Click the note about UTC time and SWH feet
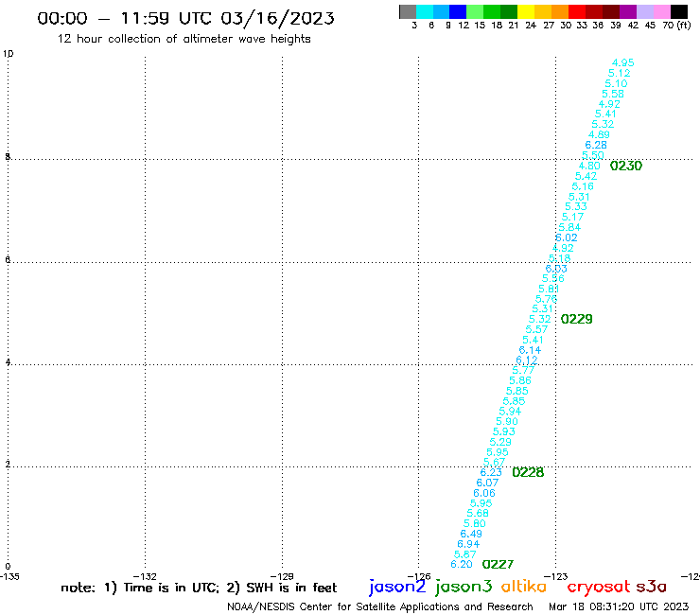 pyautogui.click(x=199, y=588)
